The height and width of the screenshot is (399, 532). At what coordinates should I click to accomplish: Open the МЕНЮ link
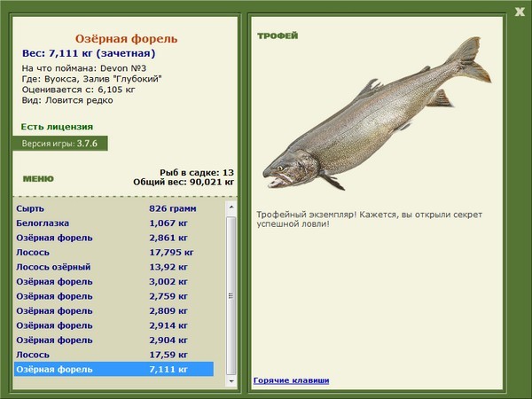tap(38, 179)
